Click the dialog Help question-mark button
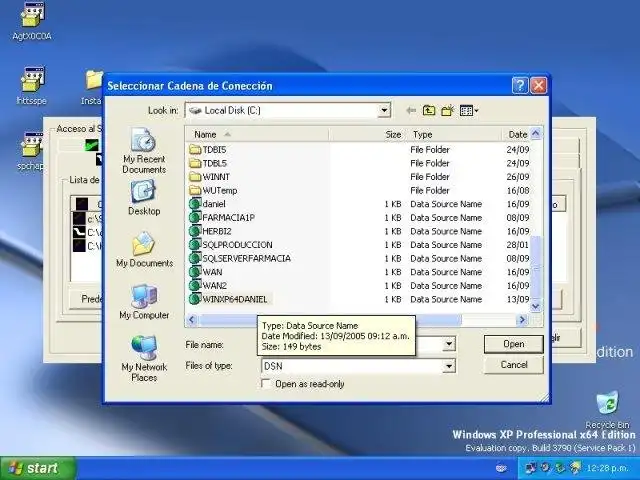Screen dimensions: 640x480 coord(520,86)
